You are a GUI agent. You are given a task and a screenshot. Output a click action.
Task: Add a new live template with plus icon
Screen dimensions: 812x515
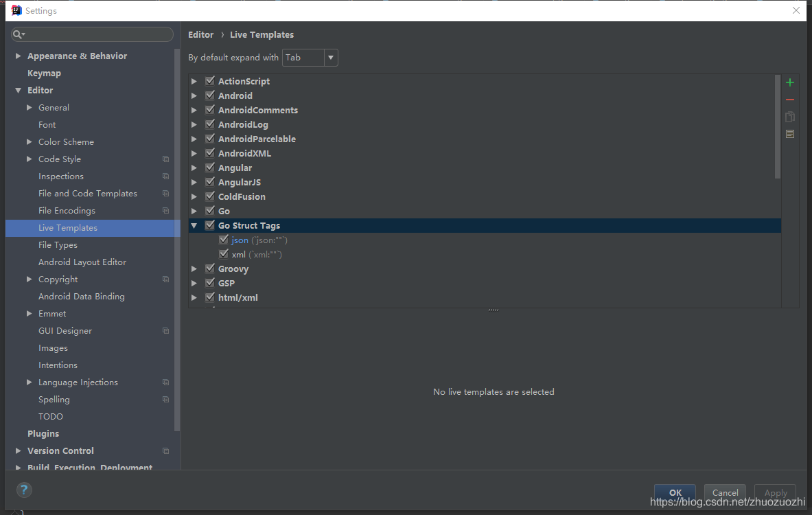[x=790, y=82]
